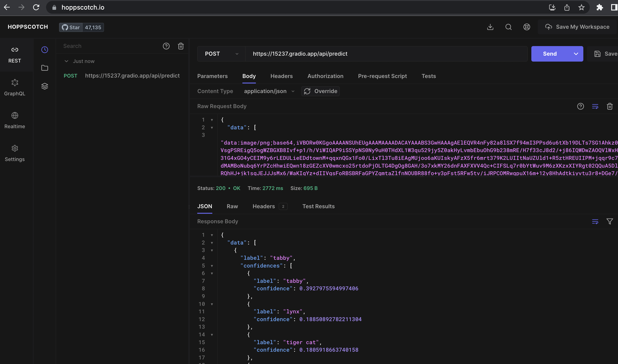Toggle Content Type dropdown override
The height and width of the screenshot is (364, 618).
320,91
